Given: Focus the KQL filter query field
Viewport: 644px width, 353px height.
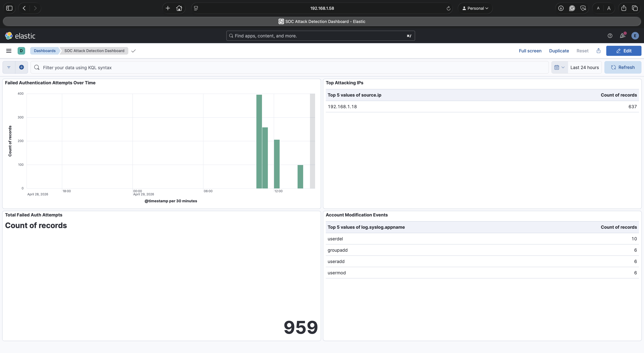Looking at the screenshot, I should 289,67.
